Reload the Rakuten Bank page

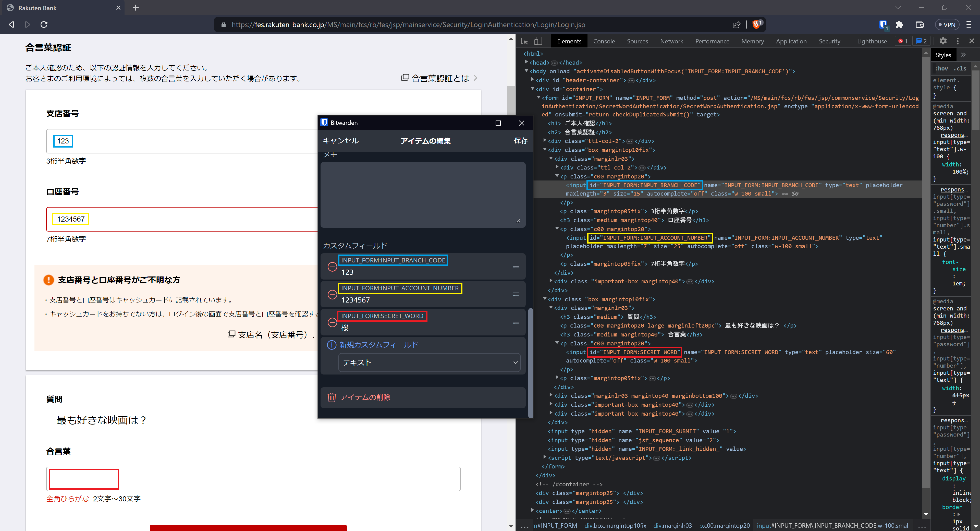tap(44, 24)
